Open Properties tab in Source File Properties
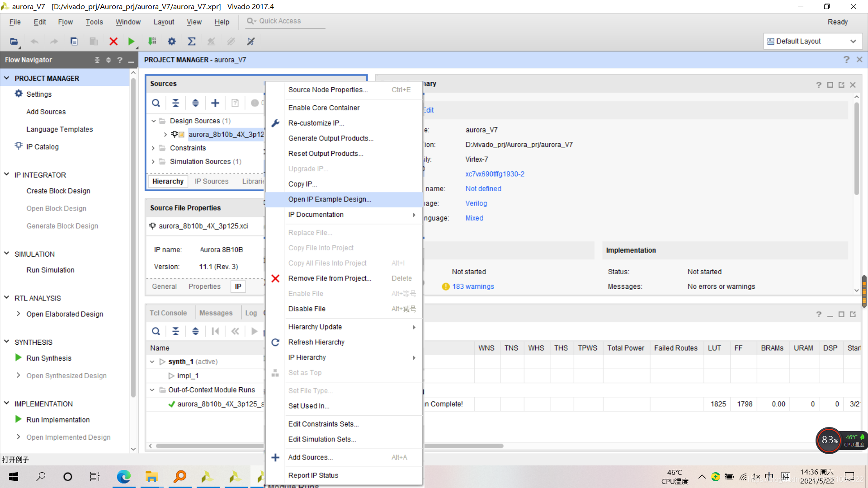868x488 pixels. [204, 286]
